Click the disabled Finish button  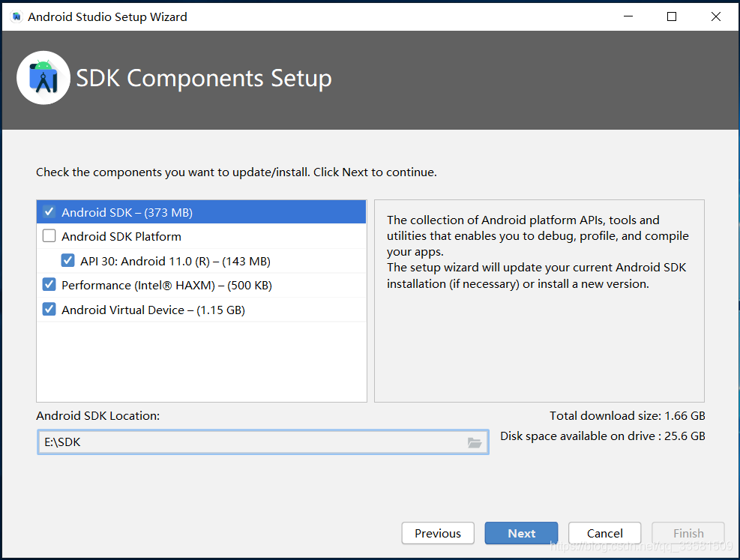coord(688,533)
